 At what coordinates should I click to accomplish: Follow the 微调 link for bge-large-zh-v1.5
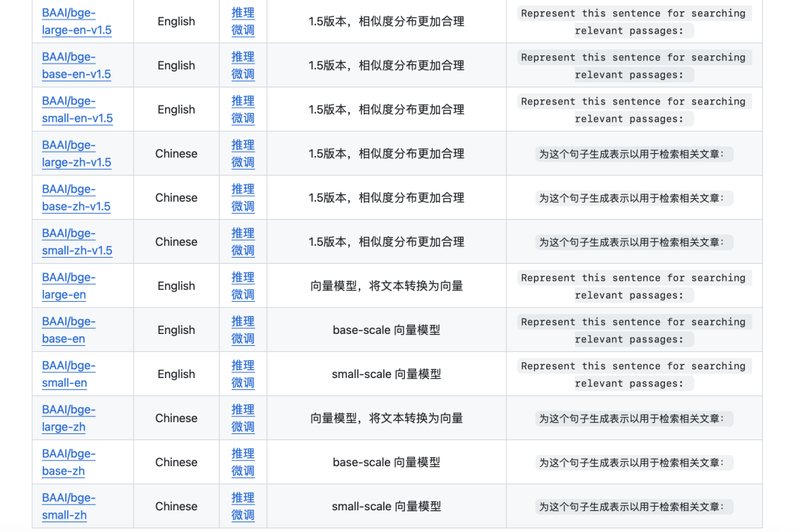[243, 163]
